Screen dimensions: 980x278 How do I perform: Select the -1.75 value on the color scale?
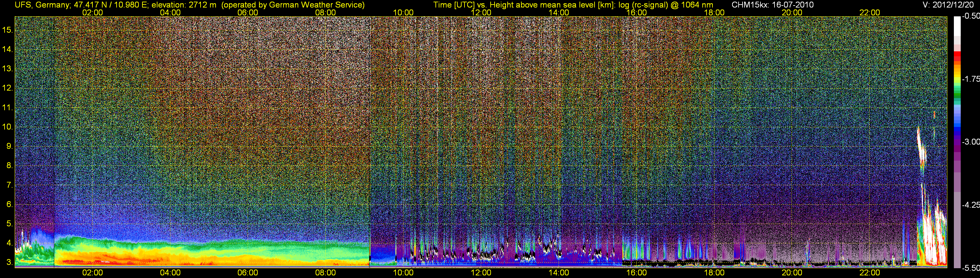pos(971,79)
